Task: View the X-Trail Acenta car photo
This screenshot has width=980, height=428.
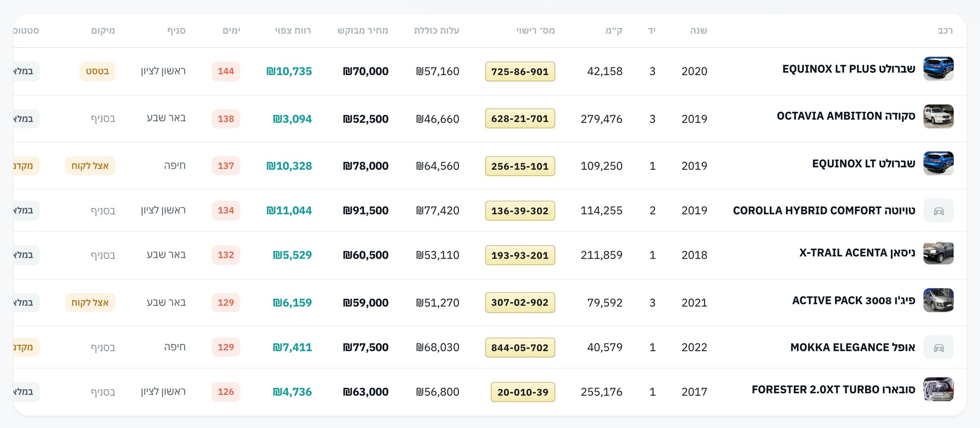Action: [x=939, y=253]
